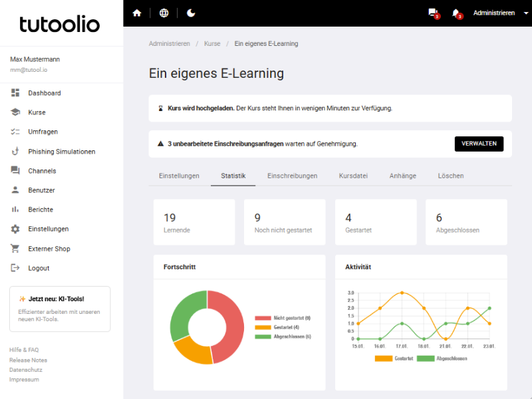This screenshot has height=399, width=532.
Task: Open the Hilfe & FAQ link
Action: click(x=24, y=350)
